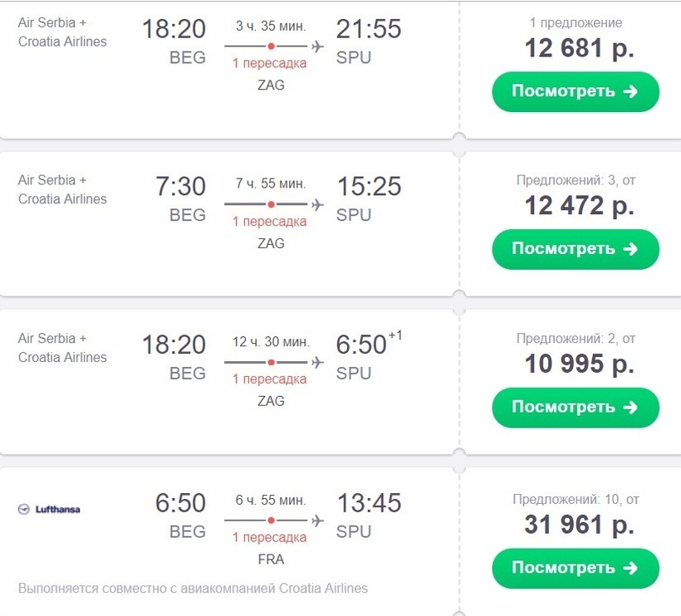
Task: Click airplane icon on the 3 ч. 35 мин. flight
Action: tap(316, 46)
